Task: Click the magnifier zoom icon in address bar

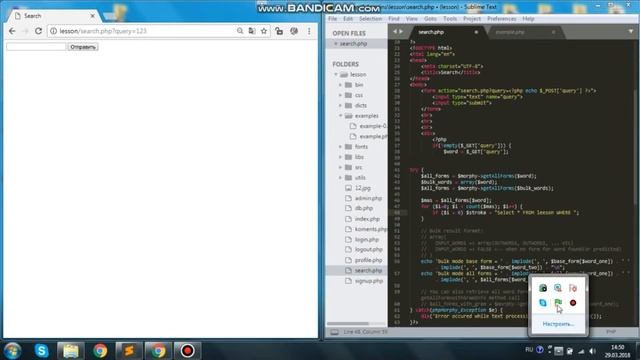Action: 240,31
